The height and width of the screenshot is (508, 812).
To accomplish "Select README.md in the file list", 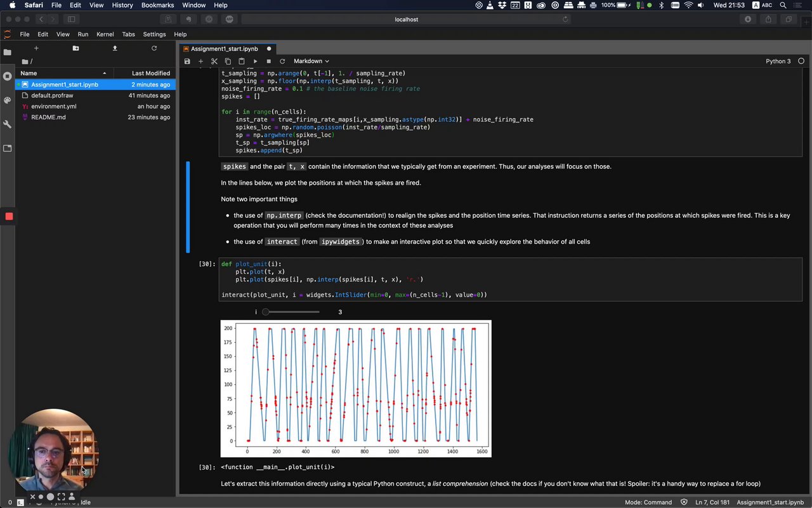I will [x=95, y=117].
